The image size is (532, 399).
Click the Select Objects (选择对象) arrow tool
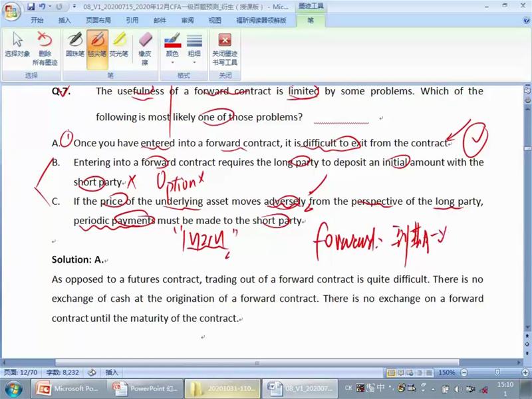[x=17, y=45]
